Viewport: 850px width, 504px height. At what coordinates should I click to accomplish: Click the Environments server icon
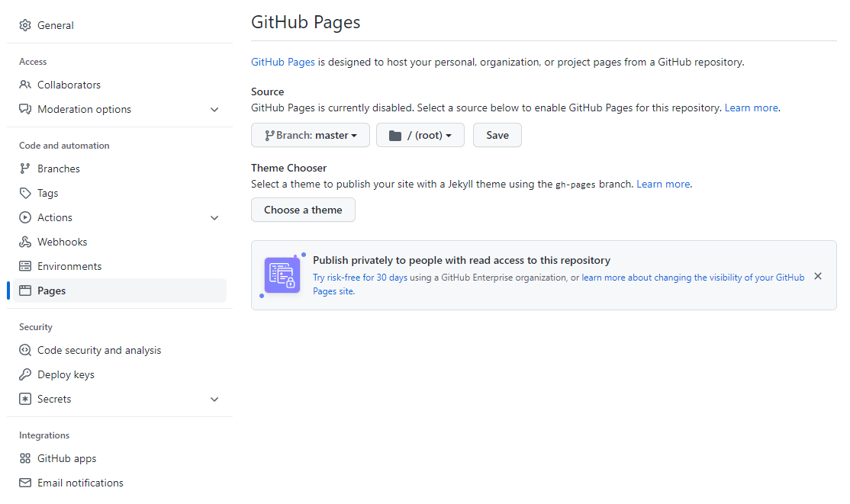25,266
